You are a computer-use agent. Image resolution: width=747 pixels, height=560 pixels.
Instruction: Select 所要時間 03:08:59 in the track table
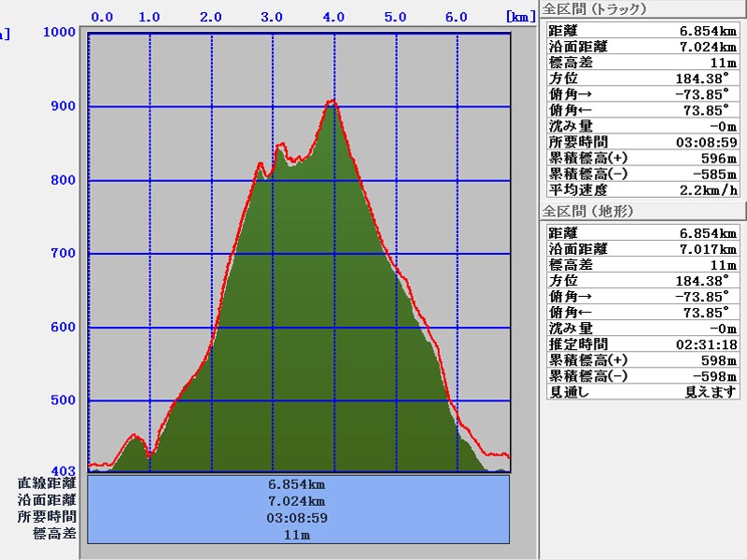[641, 142]
